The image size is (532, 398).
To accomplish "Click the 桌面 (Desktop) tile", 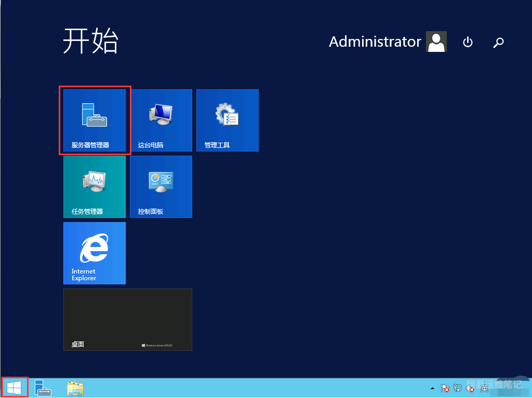I will [128, 320].
